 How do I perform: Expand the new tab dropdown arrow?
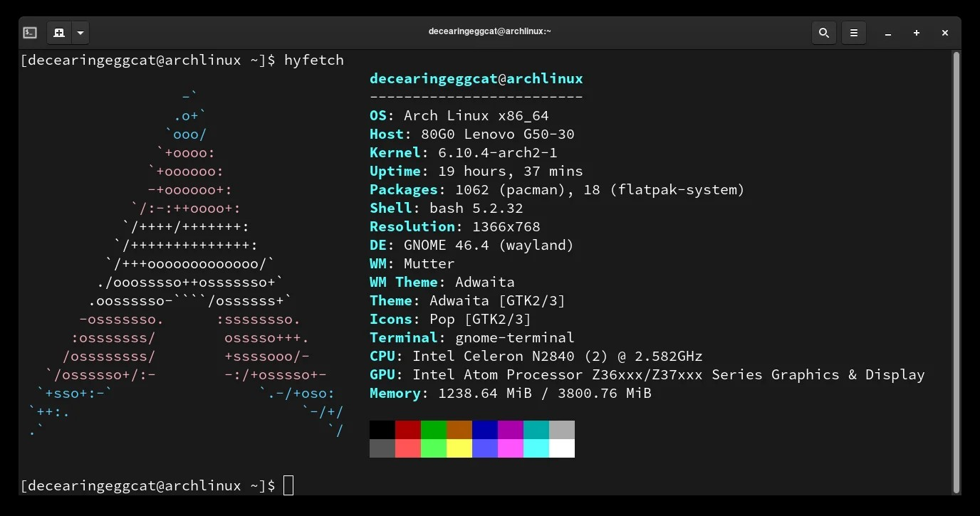click(x=80, y=33)
